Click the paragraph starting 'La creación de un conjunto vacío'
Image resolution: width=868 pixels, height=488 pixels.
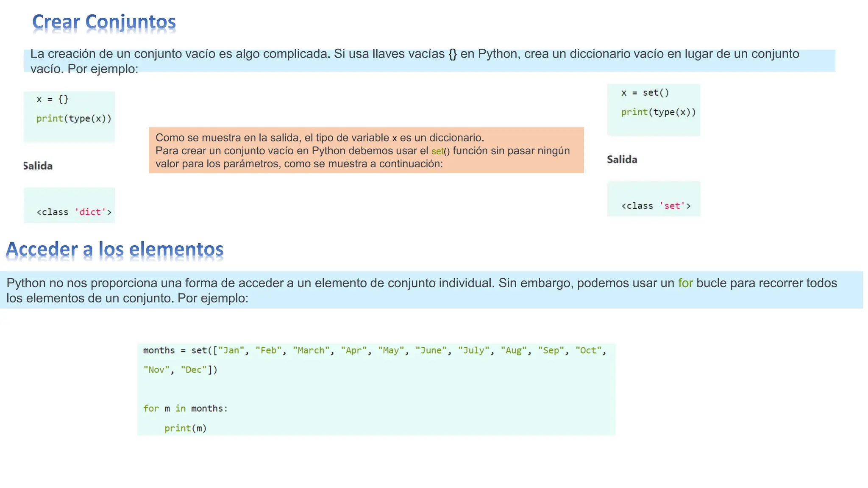point(415,61)
